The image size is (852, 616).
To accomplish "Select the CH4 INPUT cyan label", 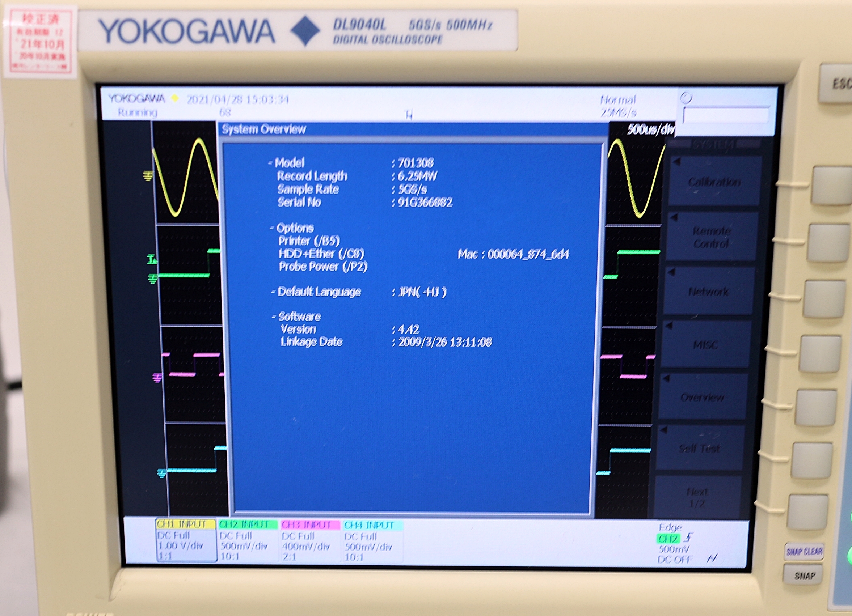I will pos(373,525).
